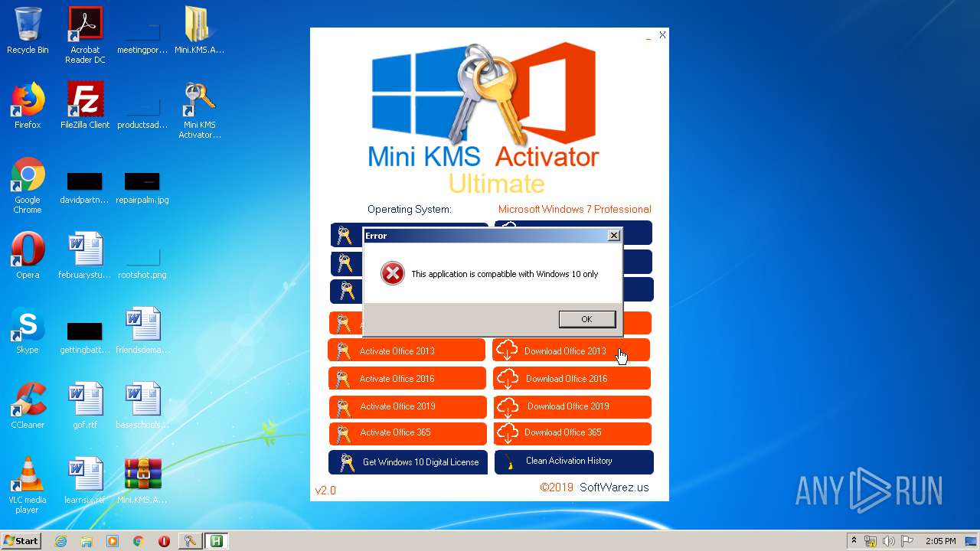Click the Microsoft Windows 7 Professional label

[574, 209]
